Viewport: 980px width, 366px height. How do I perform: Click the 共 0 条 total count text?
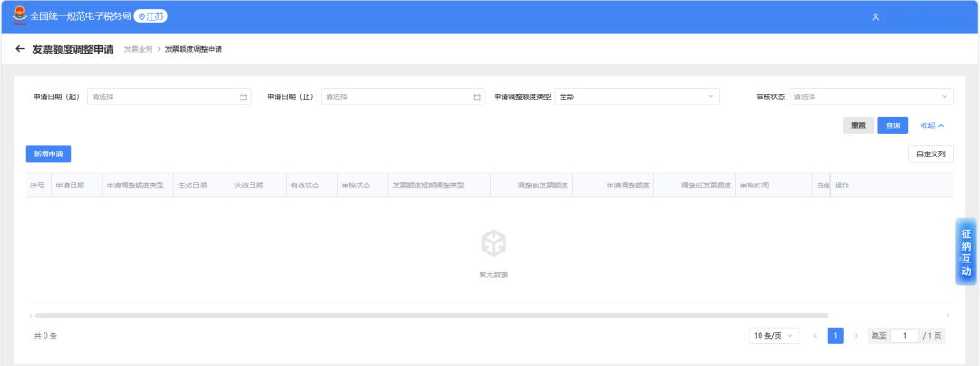[x=45, y=336]
